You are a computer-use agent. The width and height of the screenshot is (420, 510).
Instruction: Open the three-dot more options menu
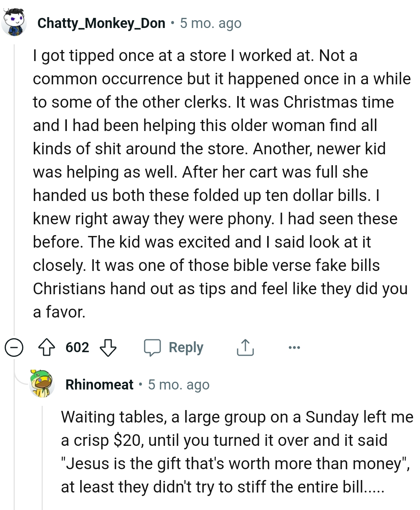(294, 347)
